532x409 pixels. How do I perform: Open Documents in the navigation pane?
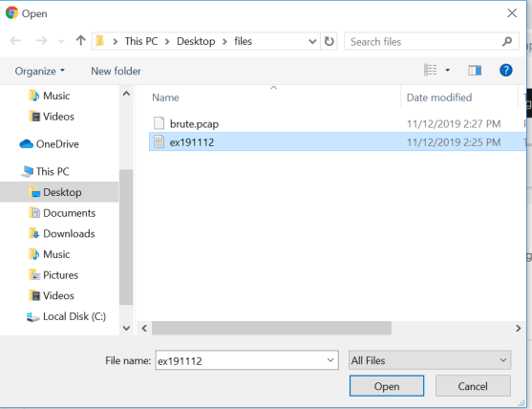point(62,213)
